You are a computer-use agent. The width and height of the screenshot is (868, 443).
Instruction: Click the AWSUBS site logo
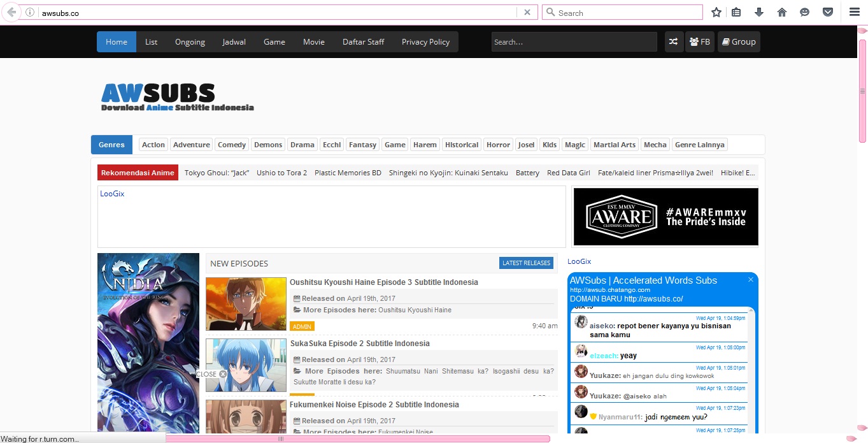tap(177, 97)
